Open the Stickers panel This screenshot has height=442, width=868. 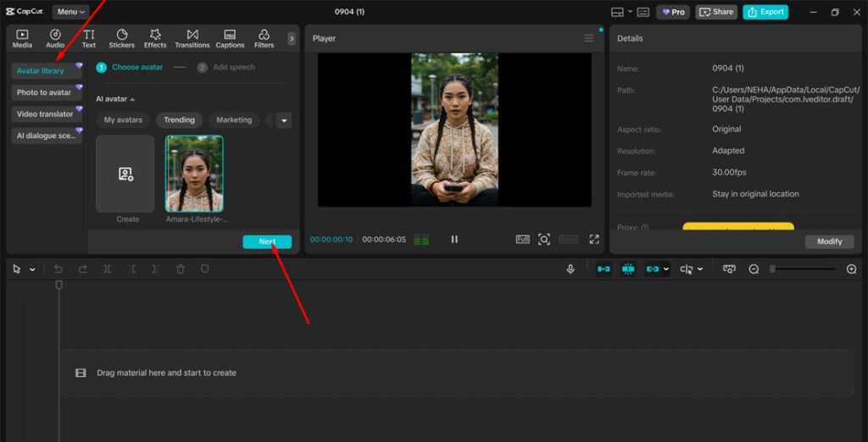[x=121, y=38]
